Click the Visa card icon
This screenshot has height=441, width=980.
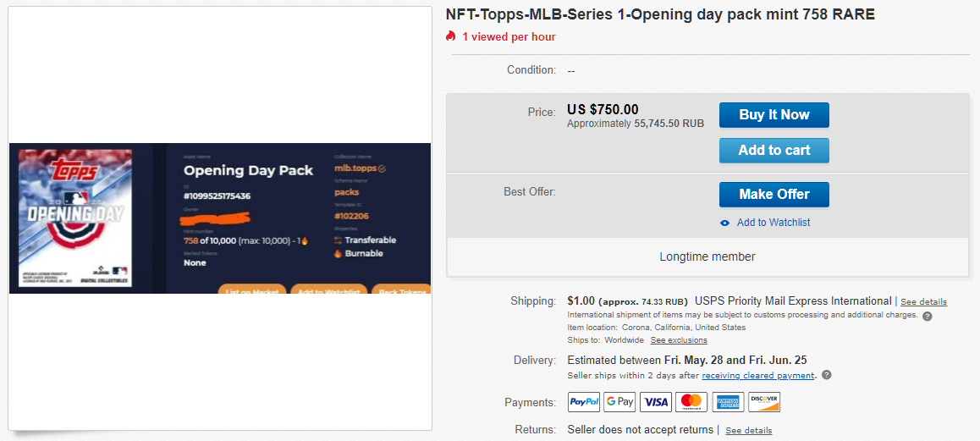point(655,402)
